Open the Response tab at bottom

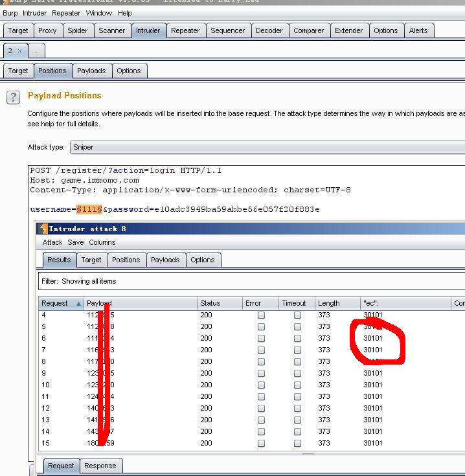pyautogui.click(x=100, y=466)
